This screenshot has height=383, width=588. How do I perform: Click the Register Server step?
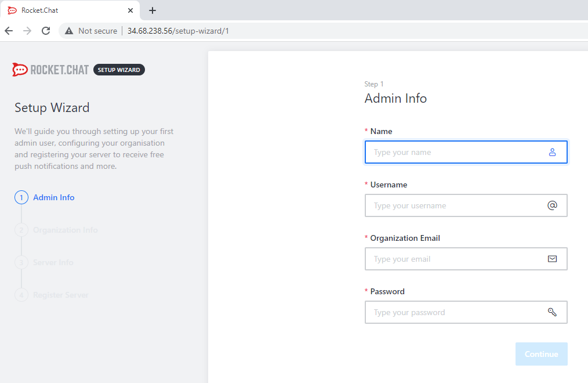[60, 295]
